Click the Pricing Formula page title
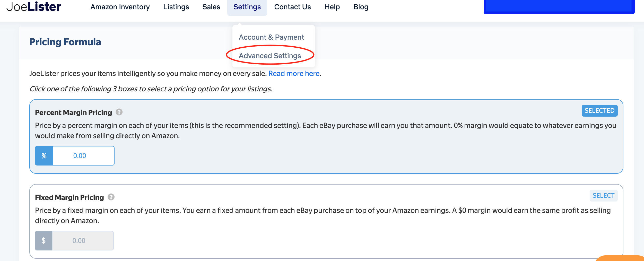Screen dimensions: 644x261 point(65,42)
